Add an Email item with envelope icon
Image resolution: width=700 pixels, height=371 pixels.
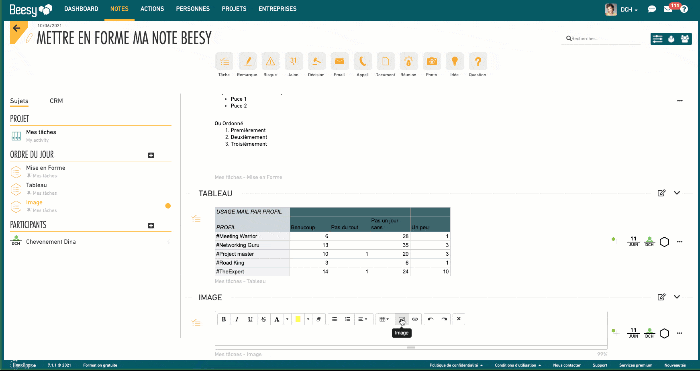click(x=339, y=61)
